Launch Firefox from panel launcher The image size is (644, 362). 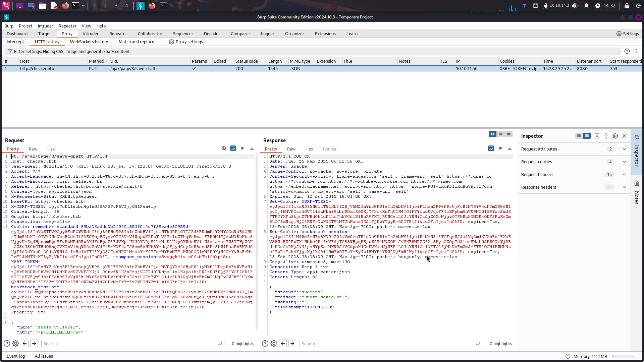point(65,6)
